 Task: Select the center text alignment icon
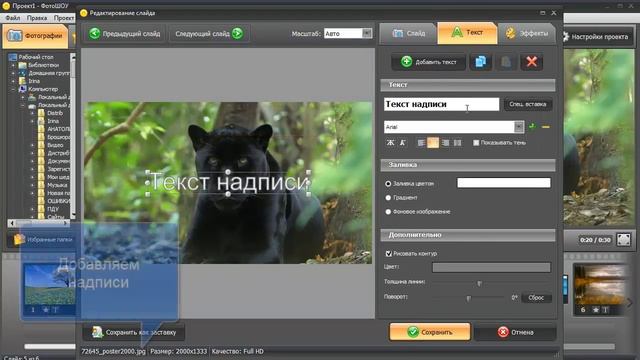[433, 142]
